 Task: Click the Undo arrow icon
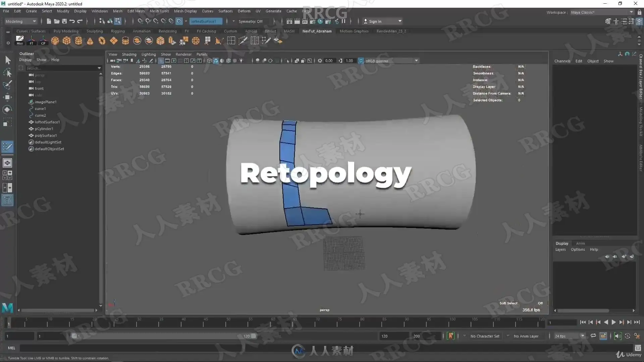(x=72, y=21)
